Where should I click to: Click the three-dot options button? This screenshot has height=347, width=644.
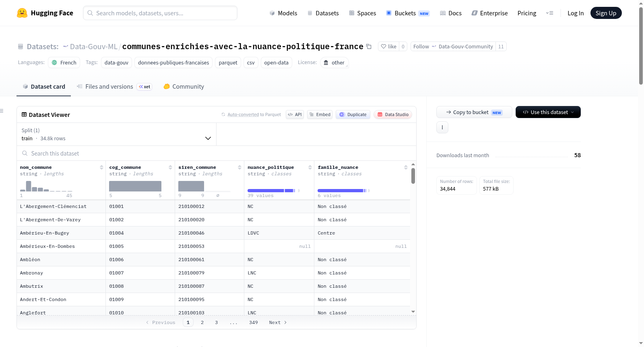pyautogui.click(x=442, y=127)
